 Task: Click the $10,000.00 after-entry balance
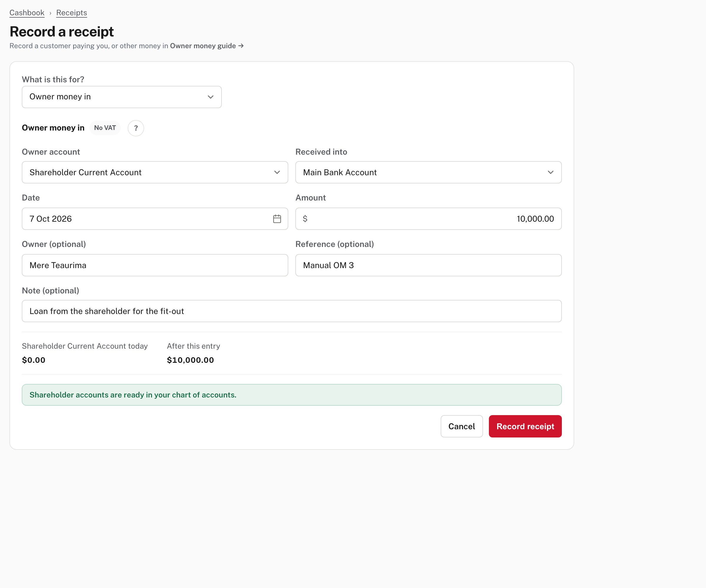(x=190, y=360)
